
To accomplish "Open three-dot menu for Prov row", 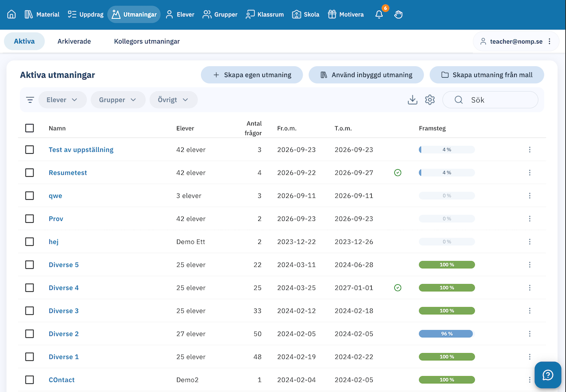I will click(530, 219).
